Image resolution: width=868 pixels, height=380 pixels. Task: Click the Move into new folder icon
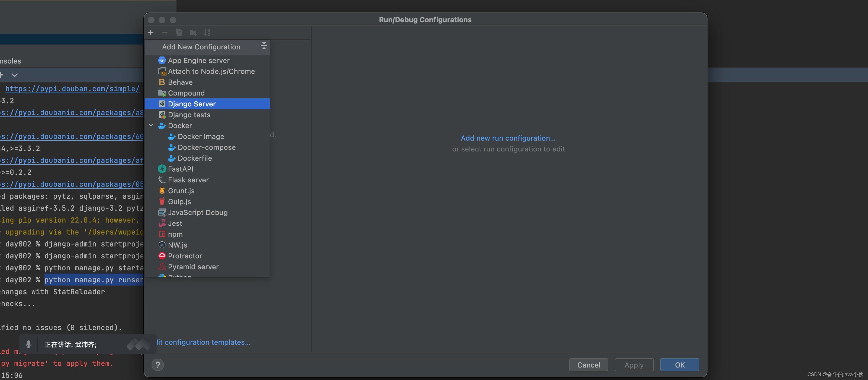193,33
